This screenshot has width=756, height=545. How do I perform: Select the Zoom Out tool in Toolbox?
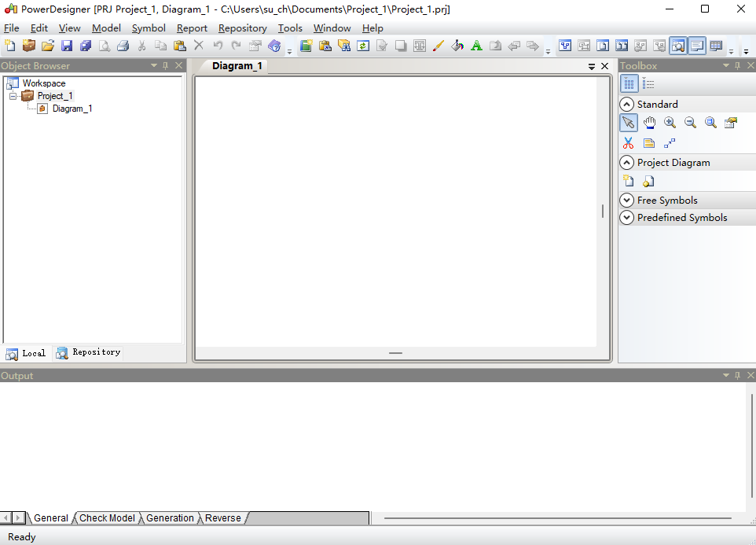point(690,123)
